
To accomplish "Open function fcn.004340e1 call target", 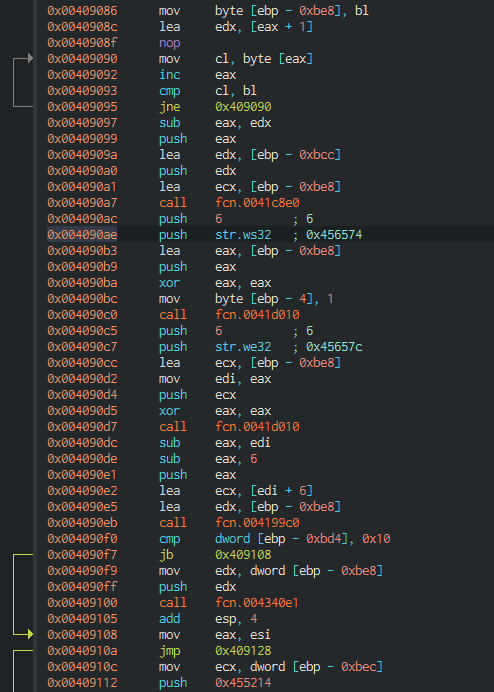I will [x=257, y=602].
